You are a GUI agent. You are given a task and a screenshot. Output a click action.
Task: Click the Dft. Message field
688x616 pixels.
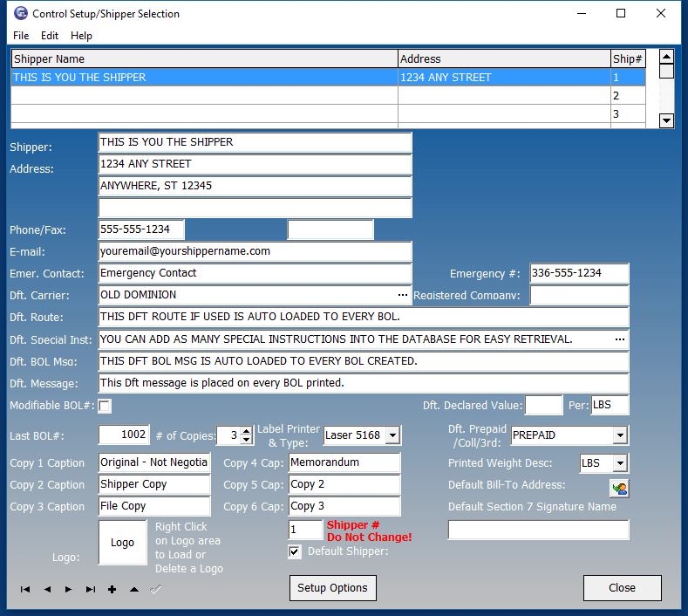(x=364, y=383)
